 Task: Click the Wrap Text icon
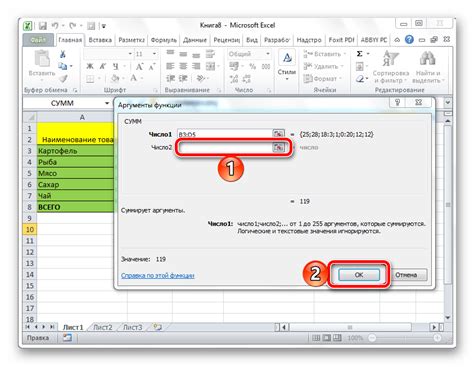pos(210,54)
